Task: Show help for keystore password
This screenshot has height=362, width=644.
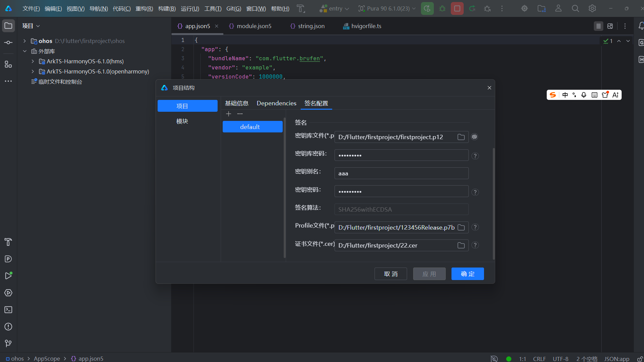Action: tap(475, 156)
